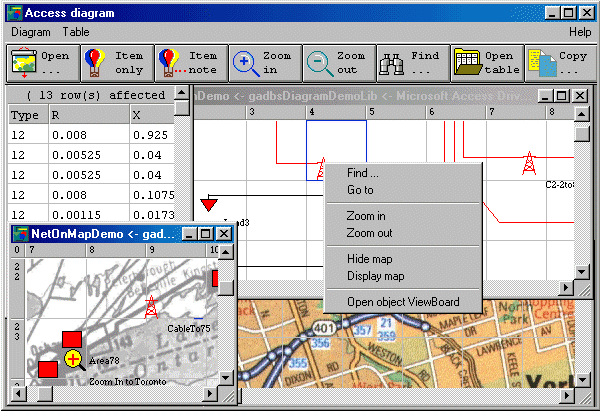This screenshot has width=600, height=411.
Task: Open the Help menu
Action: pos(580,32)
